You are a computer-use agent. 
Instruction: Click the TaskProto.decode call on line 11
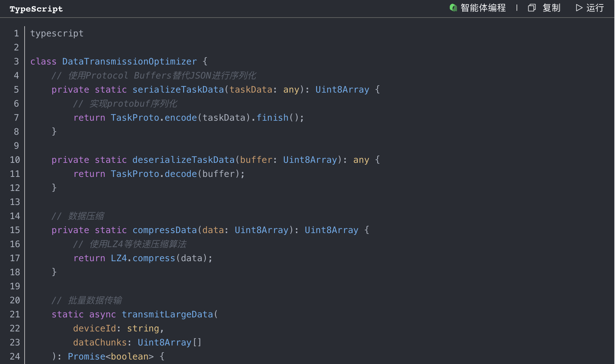(x=154, y=174)
